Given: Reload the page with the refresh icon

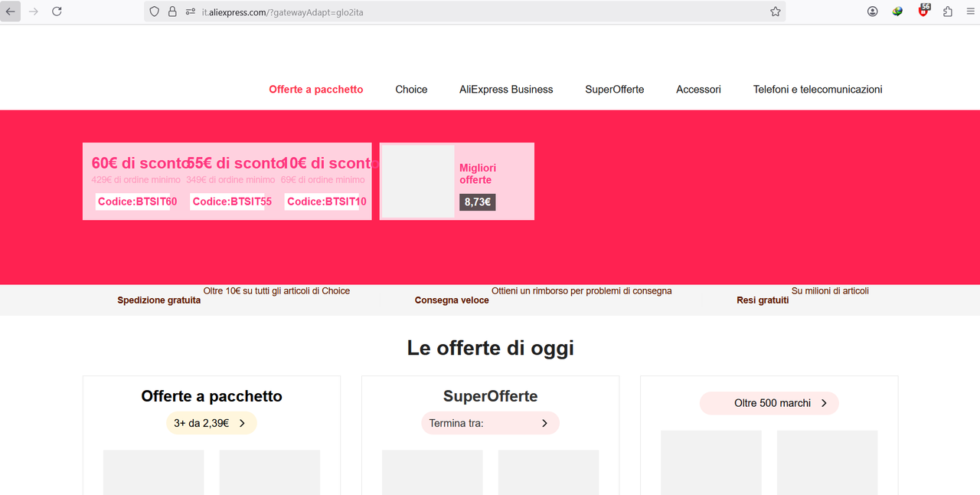Looking at the screenshot, I should coord(57,11).
